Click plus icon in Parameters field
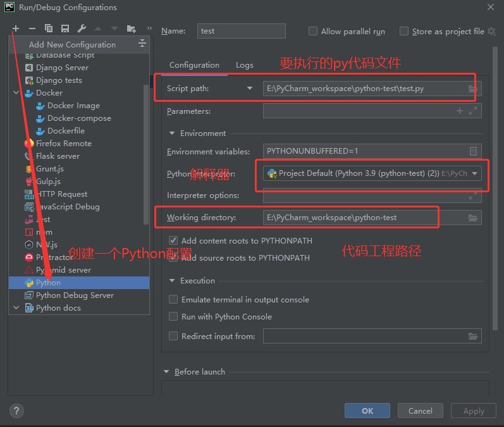504x427 pixels. point(460,111)
